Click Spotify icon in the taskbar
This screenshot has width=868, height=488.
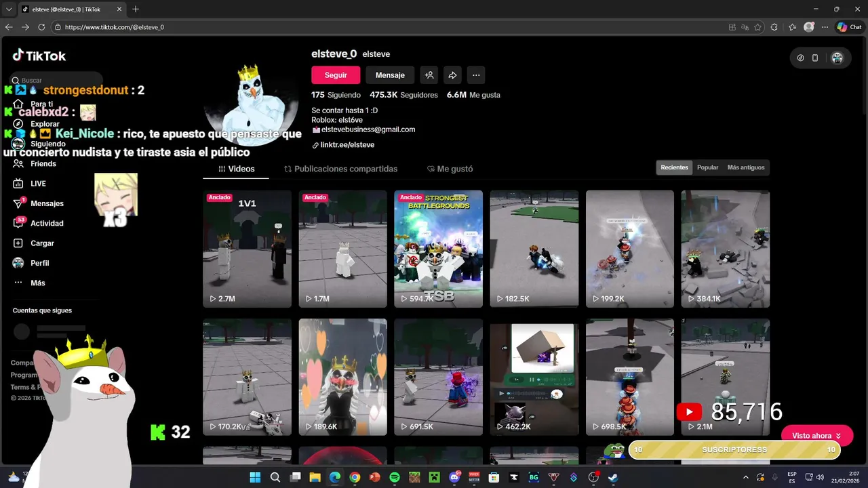coord(395,477)
